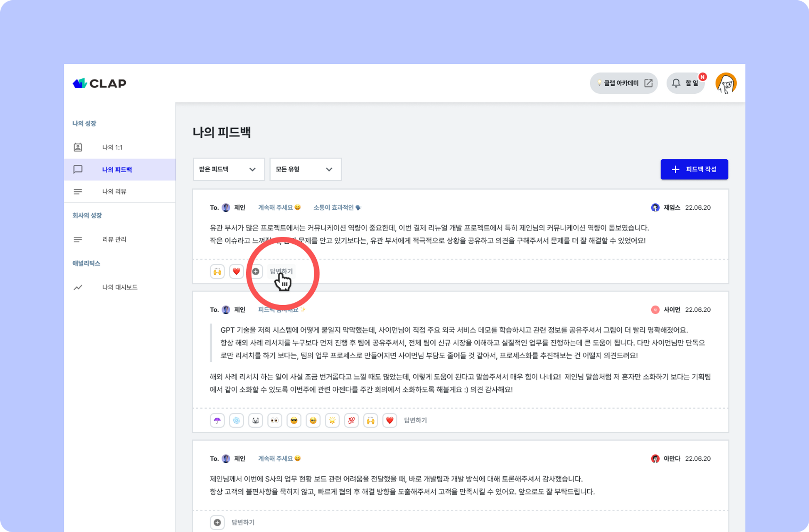The width and height of the screenshot is (809, 532).
Task: Open 나의 1:1 in sidebar
Action: [x=112, y=148]
